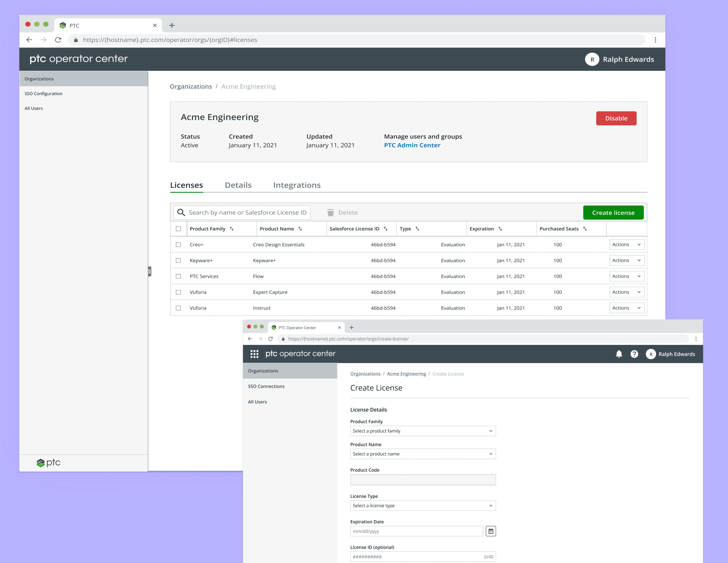Expand the Product Family select box

point(423,431)
